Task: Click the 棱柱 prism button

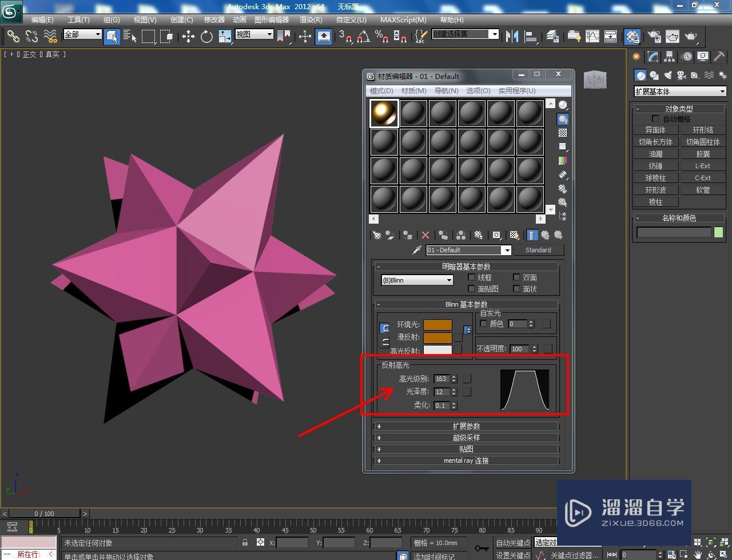Action: 655,202
